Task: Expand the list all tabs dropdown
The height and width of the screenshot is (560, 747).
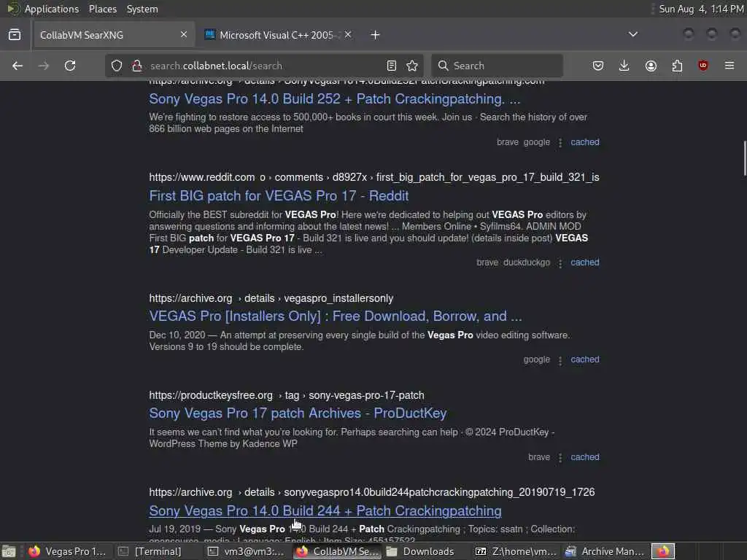Action: pos(633,34)
